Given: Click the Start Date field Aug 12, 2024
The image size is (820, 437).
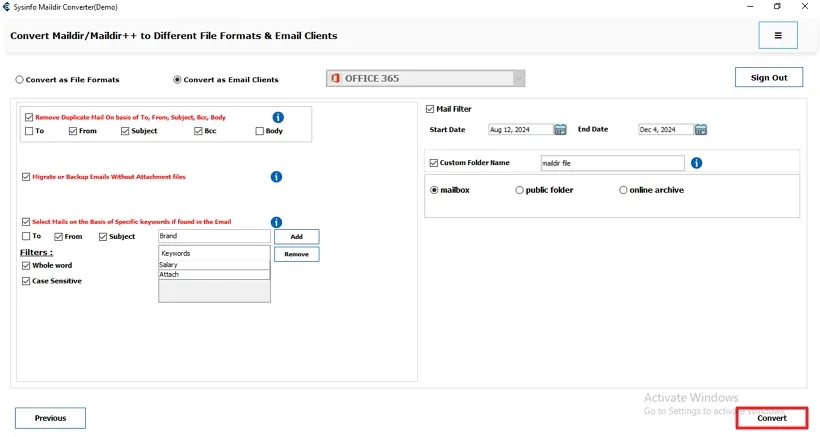Looking at the screenshot, I should [520, 129].
